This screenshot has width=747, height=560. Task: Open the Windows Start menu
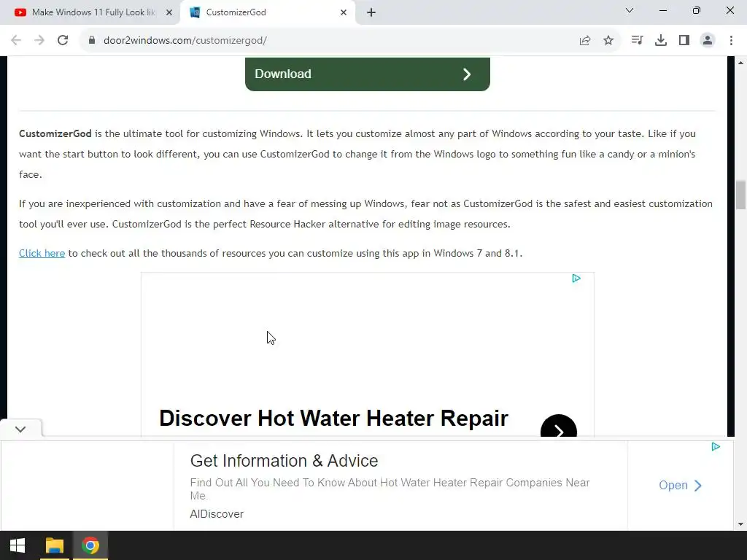click(x=18, y=545)
